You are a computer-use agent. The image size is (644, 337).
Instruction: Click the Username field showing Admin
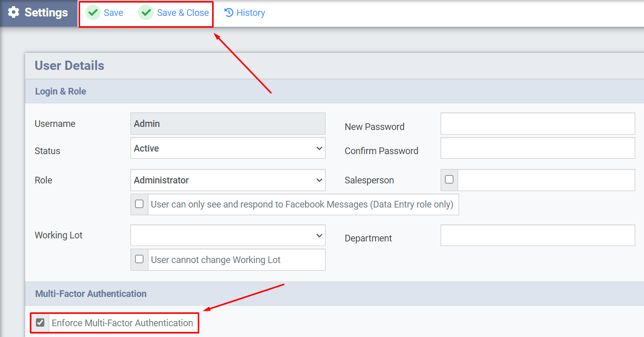click(228, 124)
